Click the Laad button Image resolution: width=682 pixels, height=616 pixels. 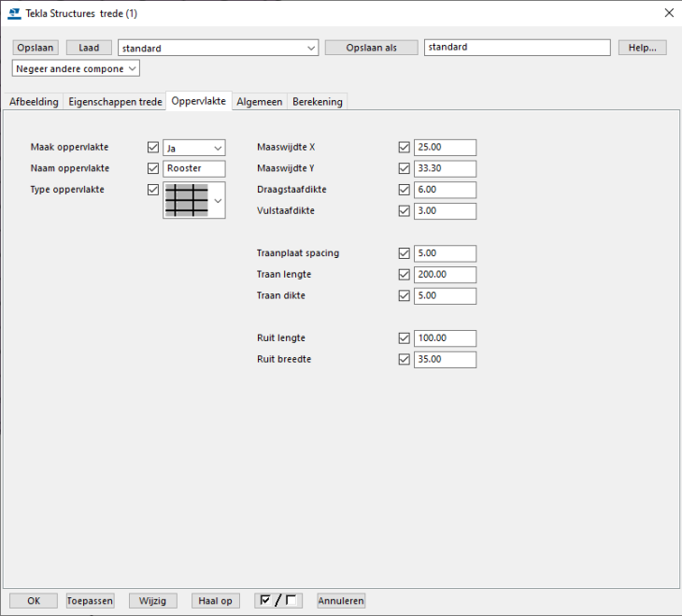click(89, 48)
